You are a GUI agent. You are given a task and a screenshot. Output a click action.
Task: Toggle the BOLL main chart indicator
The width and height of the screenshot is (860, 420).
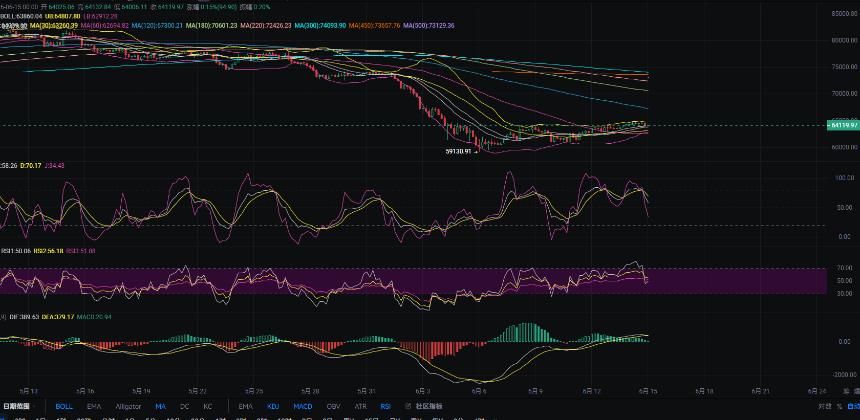pos(64,406)
